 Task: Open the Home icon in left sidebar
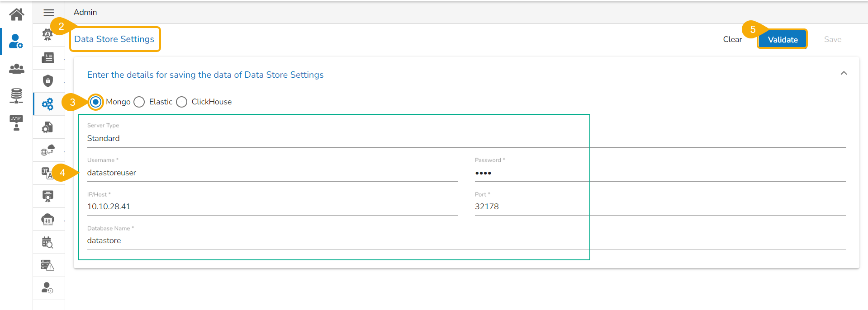(16, 14)
